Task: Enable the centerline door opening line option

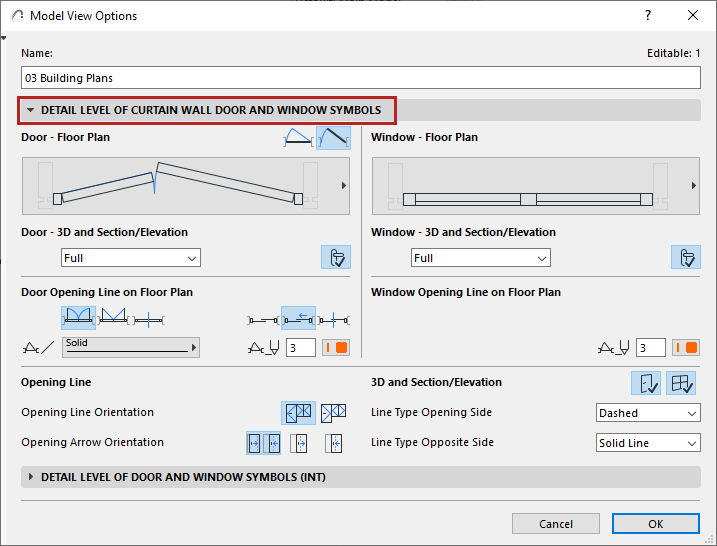Action: coord(147,318)
